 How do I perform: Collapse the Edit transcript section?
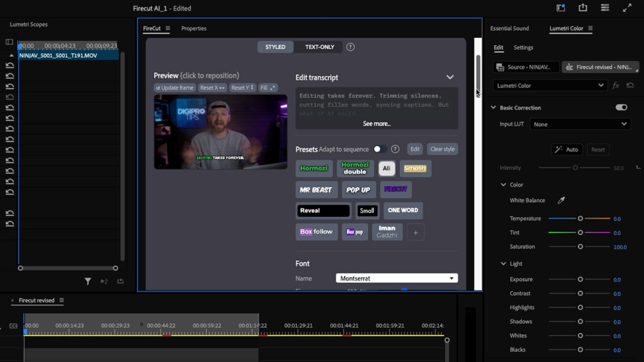point(450,77)
